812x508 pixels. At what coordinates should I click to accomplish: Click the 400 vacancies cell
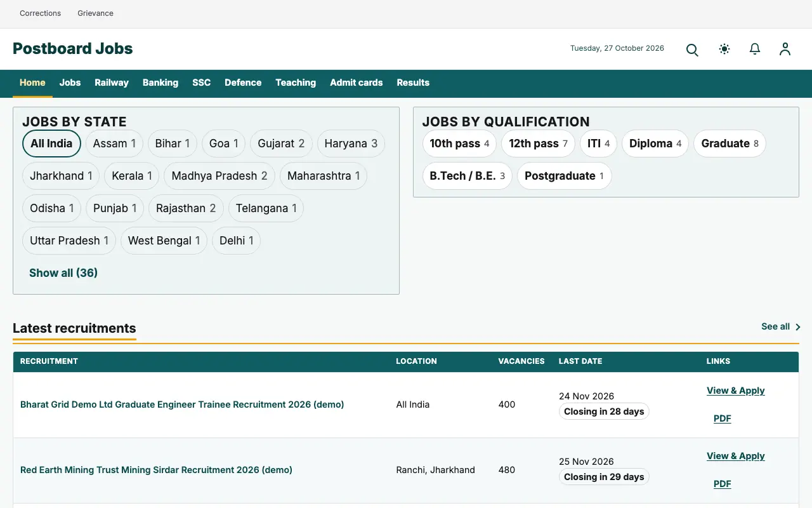coord(507,404)
